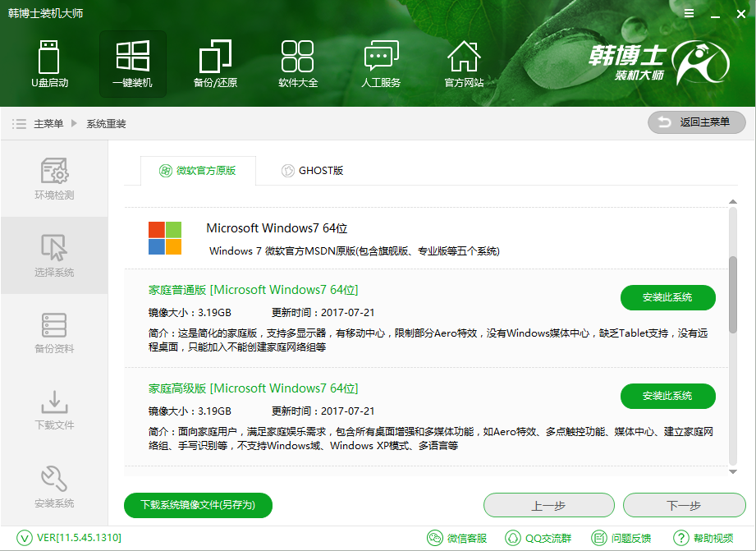The width and height of the screenshot is (756, 551).
Task: Launch 软件大全 from the toolbar
Action: [x=298, y=64]
